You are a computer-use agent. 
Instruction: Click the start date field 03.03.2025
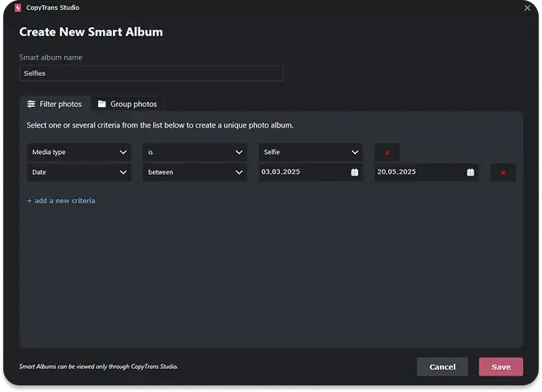tap(311, 172)
